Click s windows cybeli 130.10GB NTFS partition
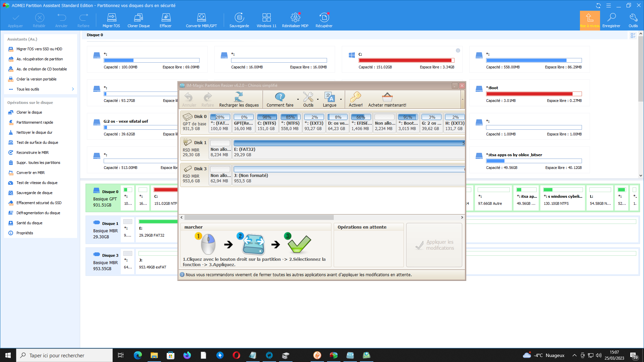This screenshot has height=362, width=644. (563, 198)
